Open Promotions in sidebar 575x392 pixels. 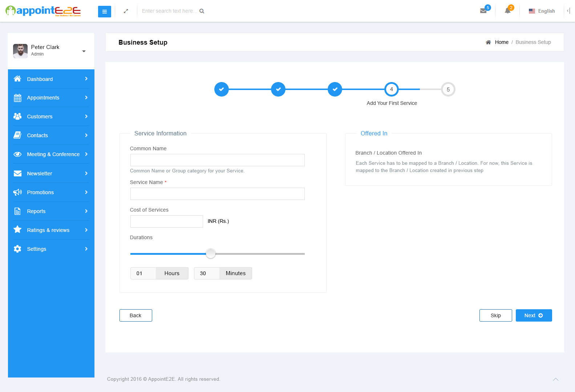point(51,192)
